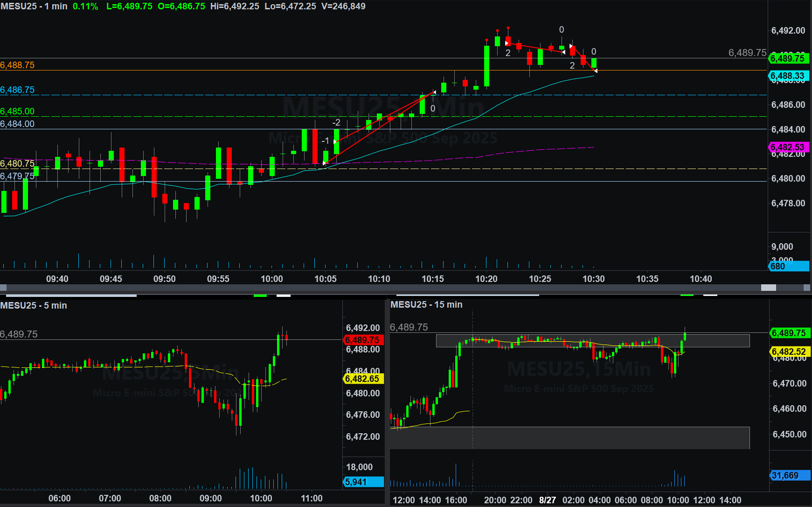Click the 1-min chart horizontal scrollbar thumb

[768, 288]
